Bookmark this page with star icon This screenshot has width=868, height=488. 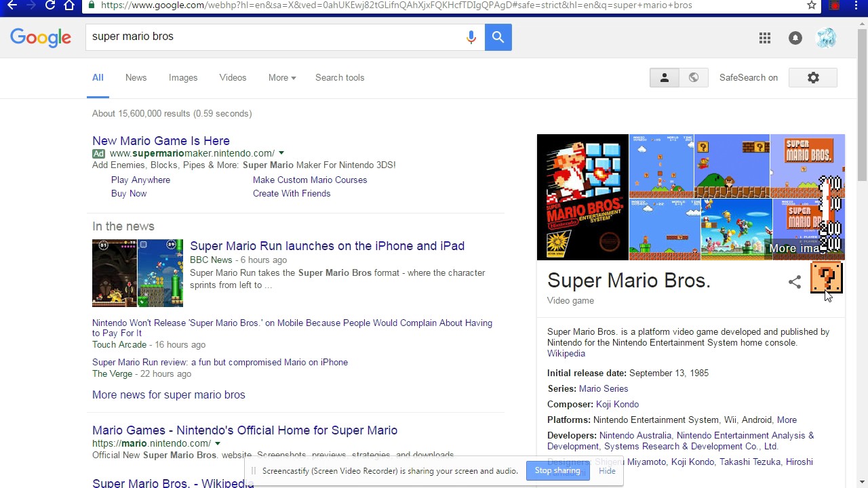pyautogui.click(x=812, y=5)
